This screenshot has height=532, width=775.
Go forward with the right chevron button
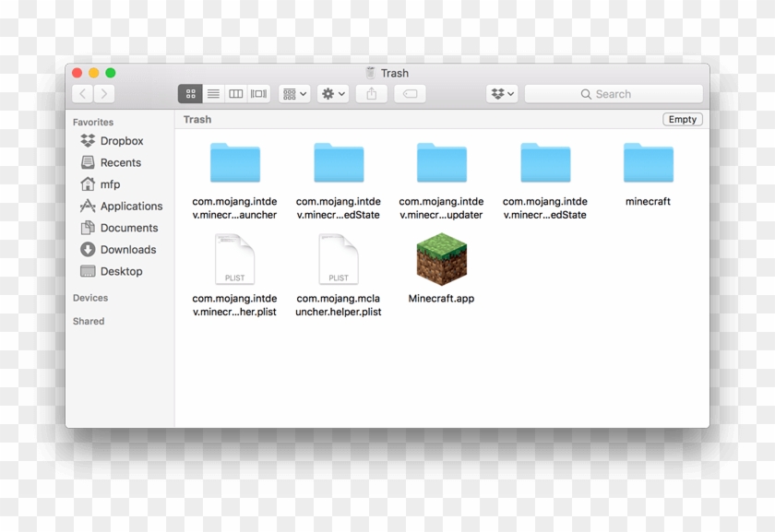click(x=103, y=94)
